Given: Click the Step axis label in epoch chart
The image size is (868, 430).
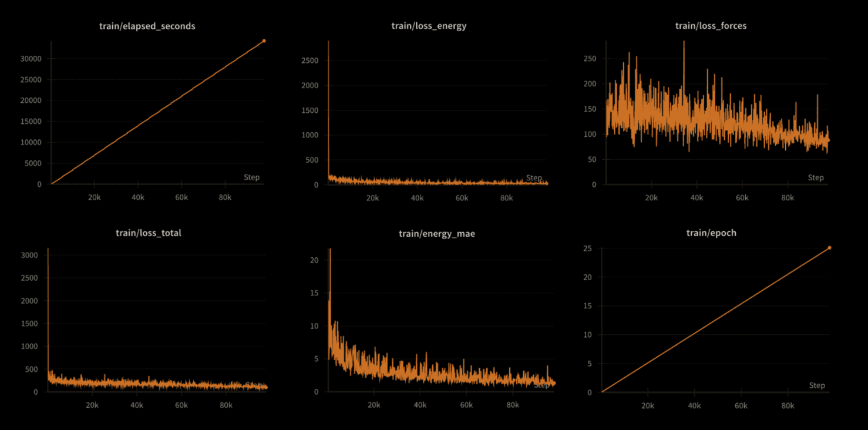Looking at the screenshot, I should coord(816,385).
